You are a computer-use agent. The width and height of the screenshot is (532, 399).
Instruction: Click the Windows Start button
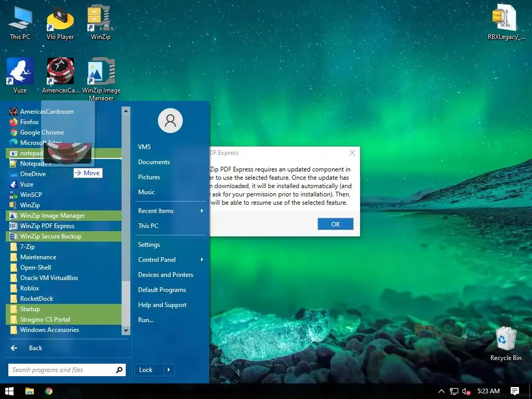tap(9, 391)
